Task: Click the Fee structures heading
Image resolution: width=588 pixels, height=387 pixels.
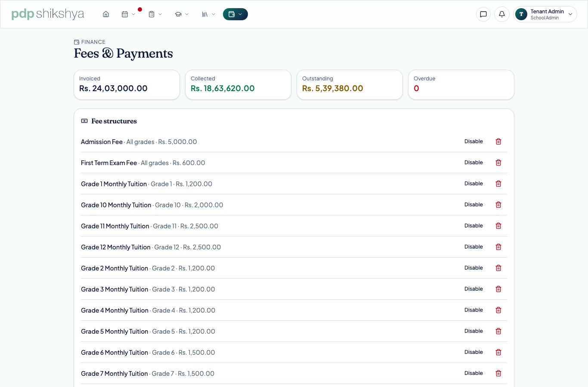Action: [x=114, y=121]
